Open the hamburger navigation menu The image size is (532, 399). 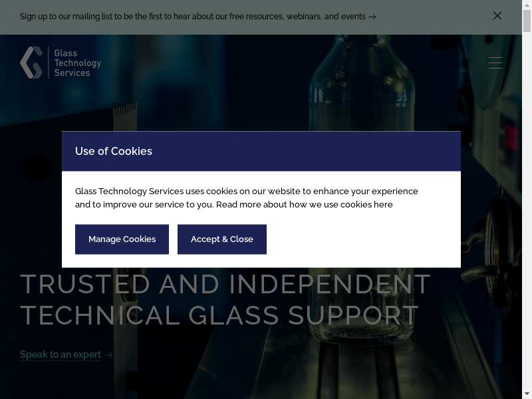[495, 63]
